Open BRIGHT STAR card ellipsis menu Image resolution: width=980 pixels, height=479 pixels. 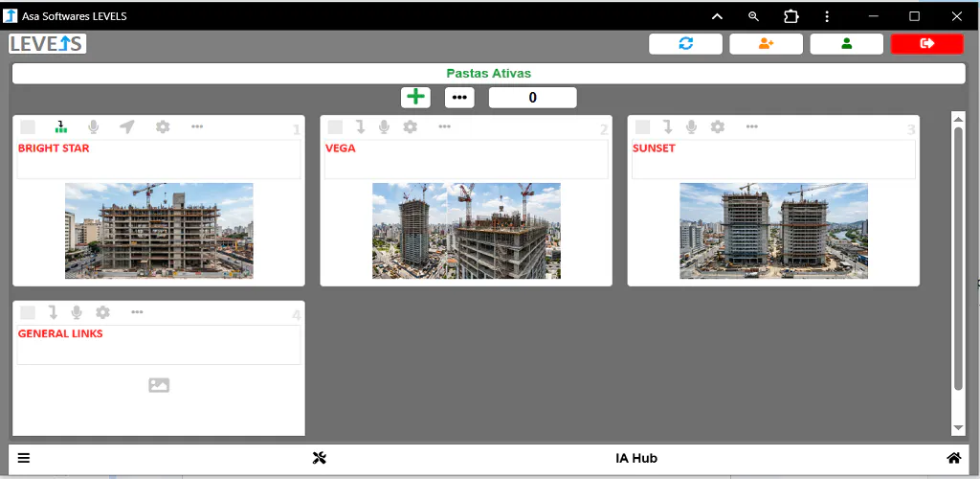point(197,126)
